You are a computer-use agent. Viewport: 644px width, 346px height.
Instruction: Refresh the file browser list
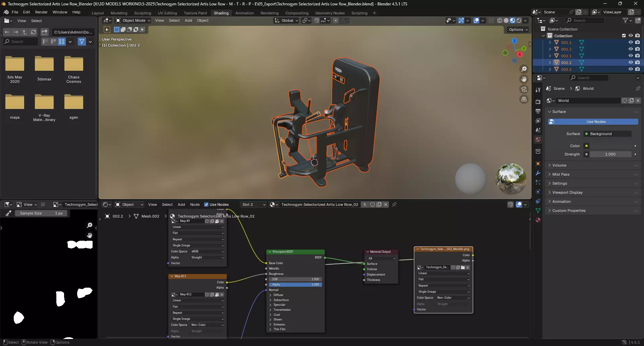pyautogui.click(x=33, y=32)
